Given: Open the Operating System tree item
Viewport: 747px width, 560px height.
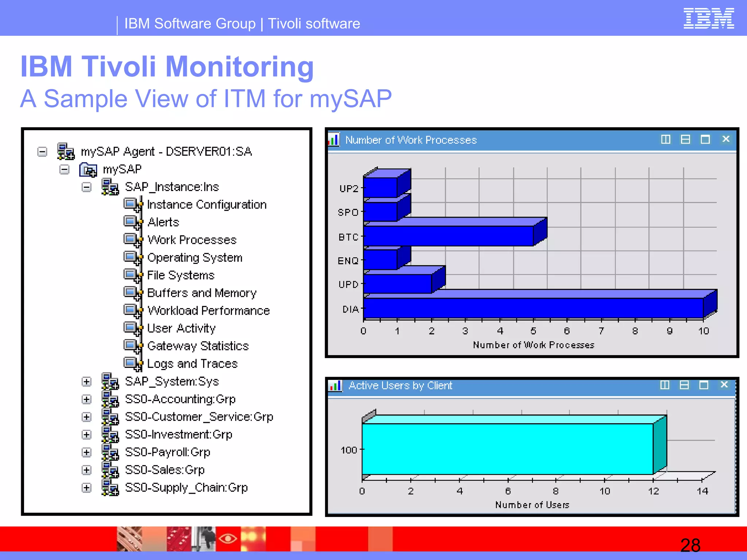Looking at the screenshot, I should pyautogui.click(x=195, y=258).
